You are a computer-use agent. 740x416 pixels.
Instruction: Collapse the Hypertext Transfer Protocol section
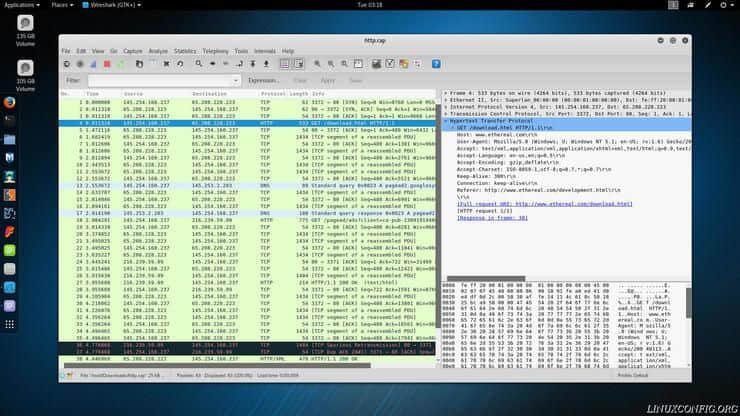point(447,121)
